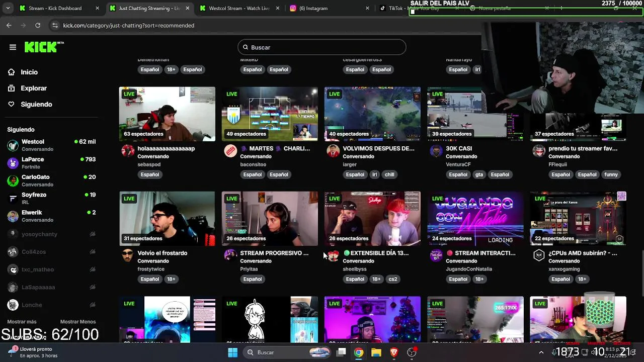Open offline channel Lonche
The image size is (644, 362).
(x=51, y=305)
